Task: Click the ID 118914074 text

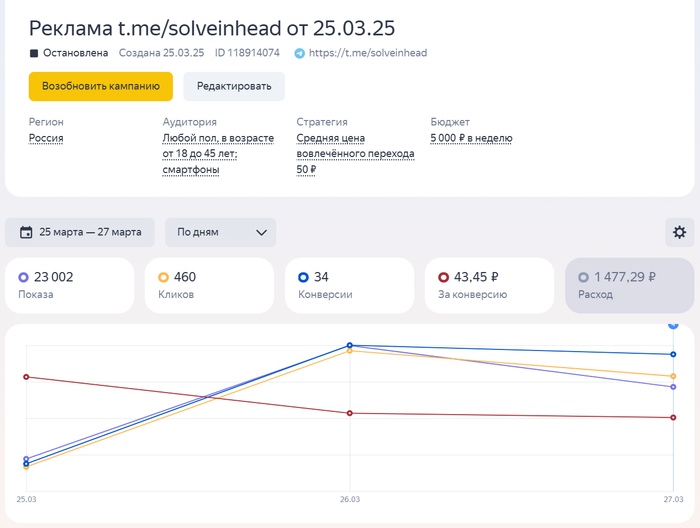Action: pos(247,53)
